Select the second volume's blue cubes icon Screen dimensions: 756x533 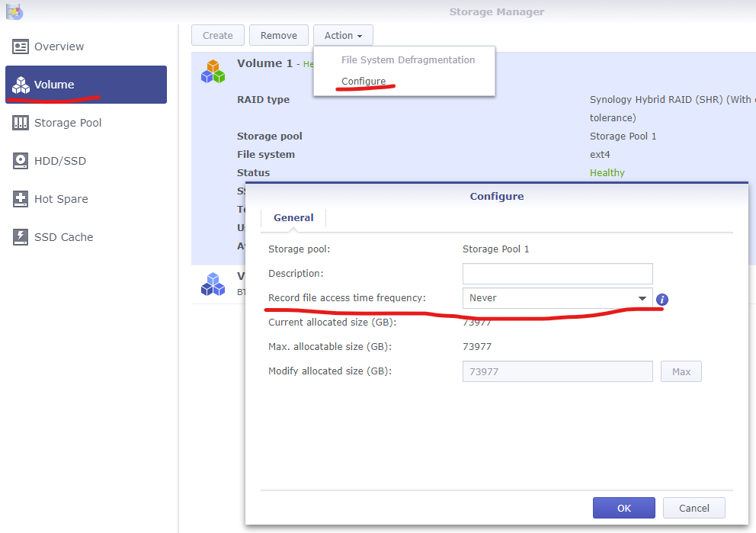pyautogui.click(x=213, y=284)
